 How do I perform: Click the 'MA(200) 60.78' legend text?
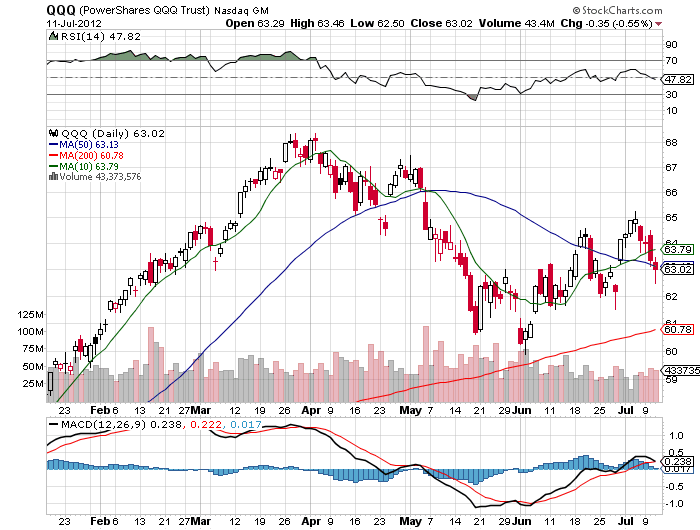coord(91,155)
